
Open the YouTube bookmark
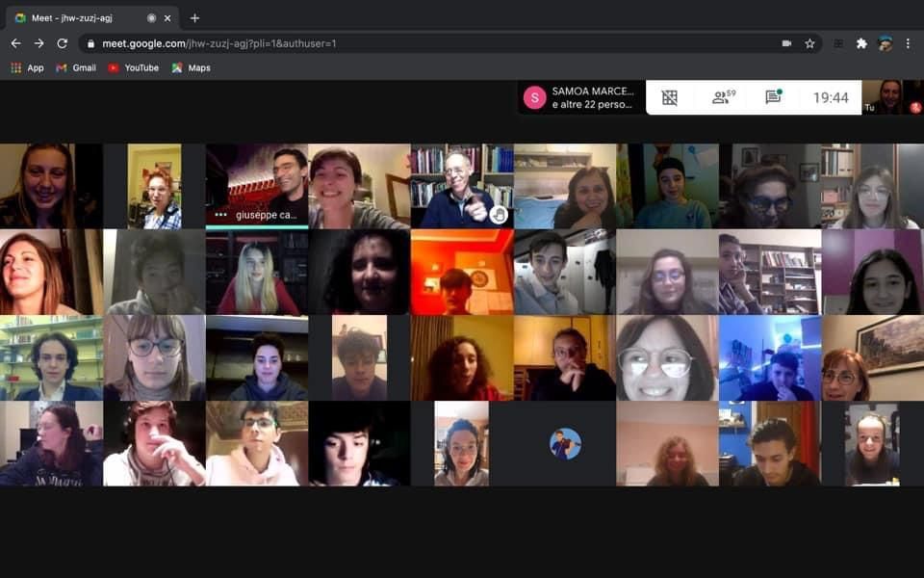[x=133, y=67]
